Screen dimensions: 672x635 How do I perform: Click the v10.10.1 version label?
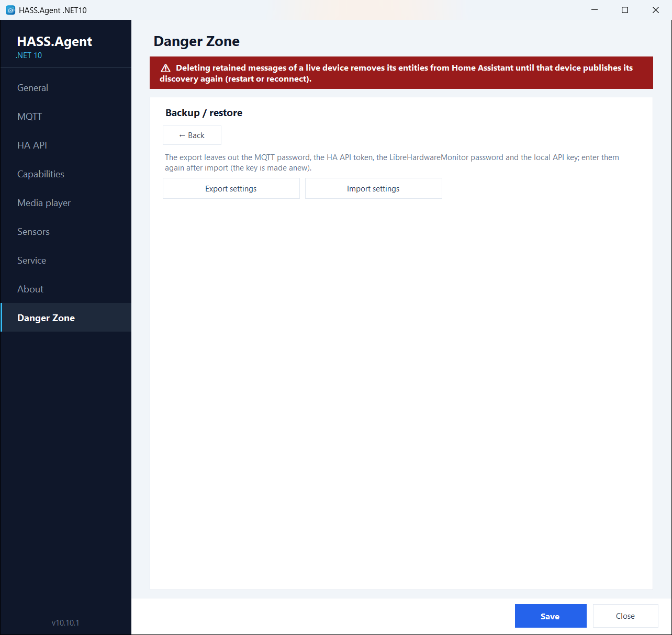click(65, 623)
